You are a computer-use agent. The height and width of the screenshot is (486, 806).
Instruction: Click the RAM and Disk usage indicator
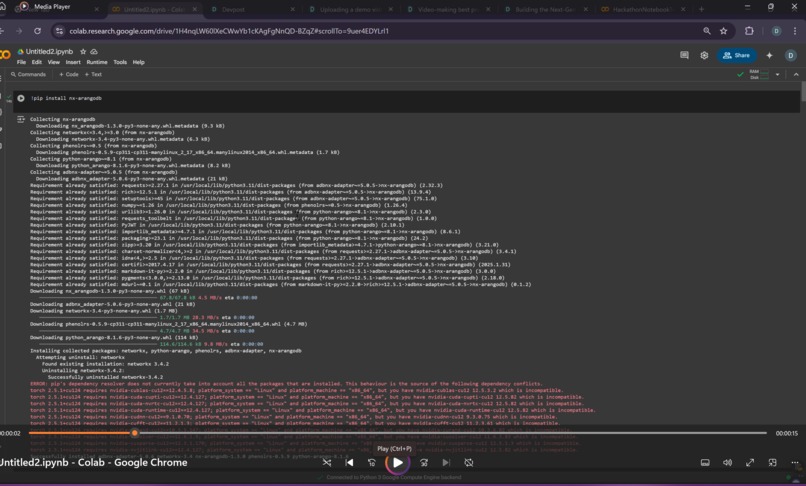[x=759, y=75]
